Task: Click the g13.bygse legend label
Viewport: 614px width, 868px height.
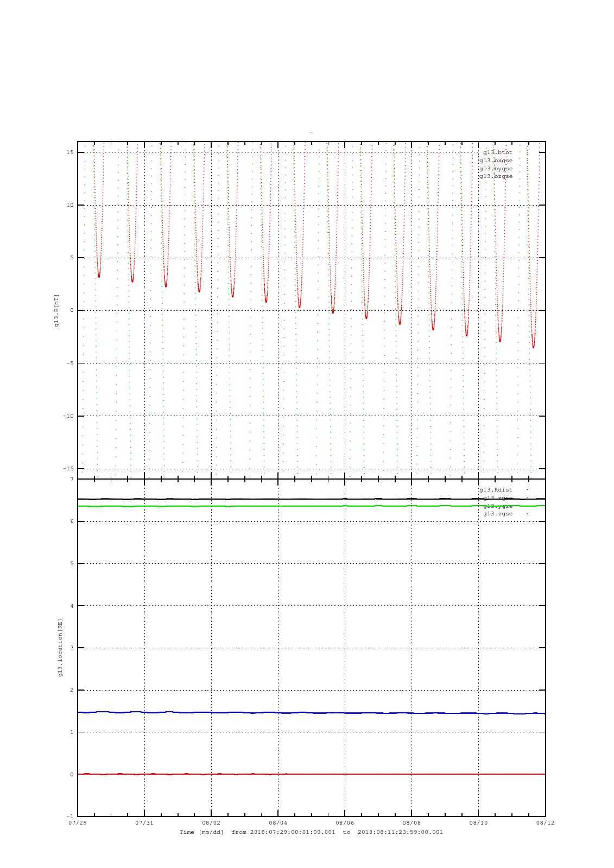Action: [496, 169]
